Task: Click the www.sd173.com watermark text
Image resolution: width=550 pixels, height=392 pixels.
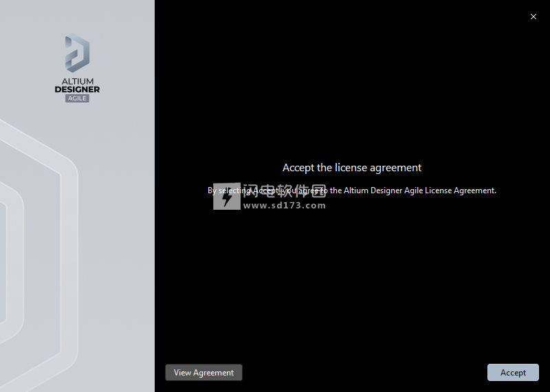Action: [283, 205]
